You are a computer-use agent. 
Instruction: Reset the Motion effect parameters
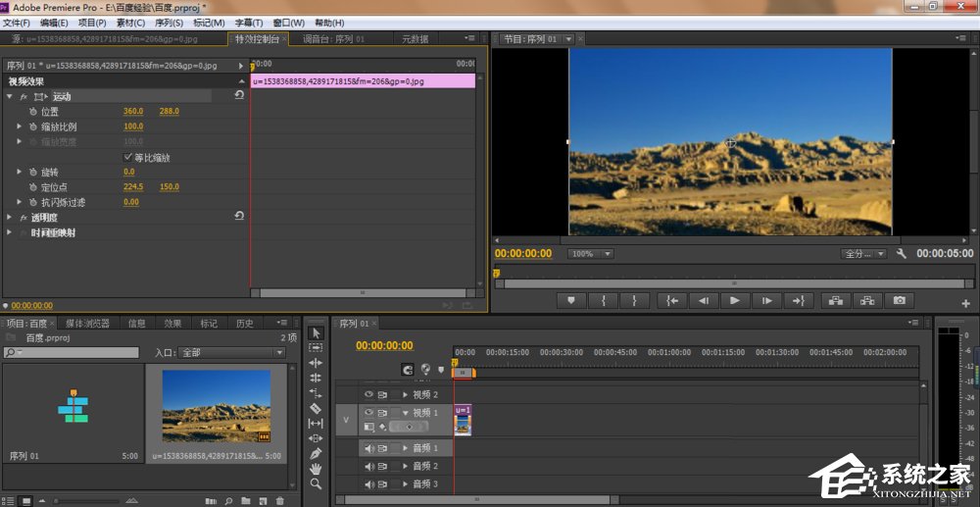point(239,96)
